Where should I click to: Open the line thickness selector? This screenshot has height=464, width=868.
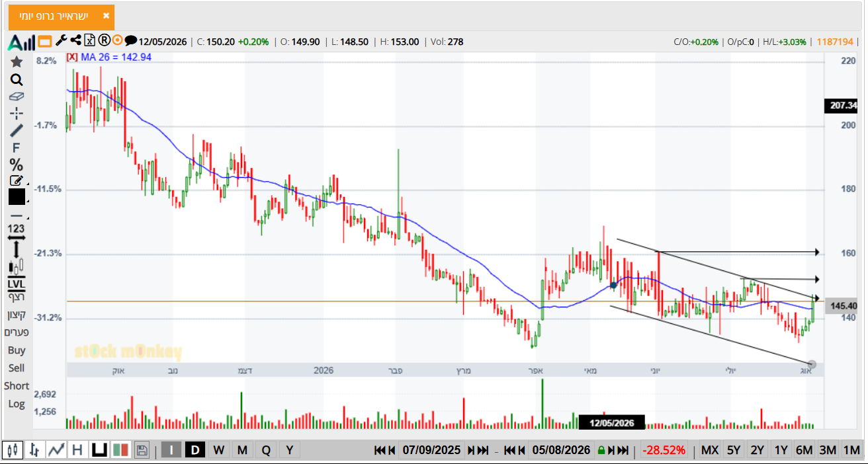[x=17, y=215]
